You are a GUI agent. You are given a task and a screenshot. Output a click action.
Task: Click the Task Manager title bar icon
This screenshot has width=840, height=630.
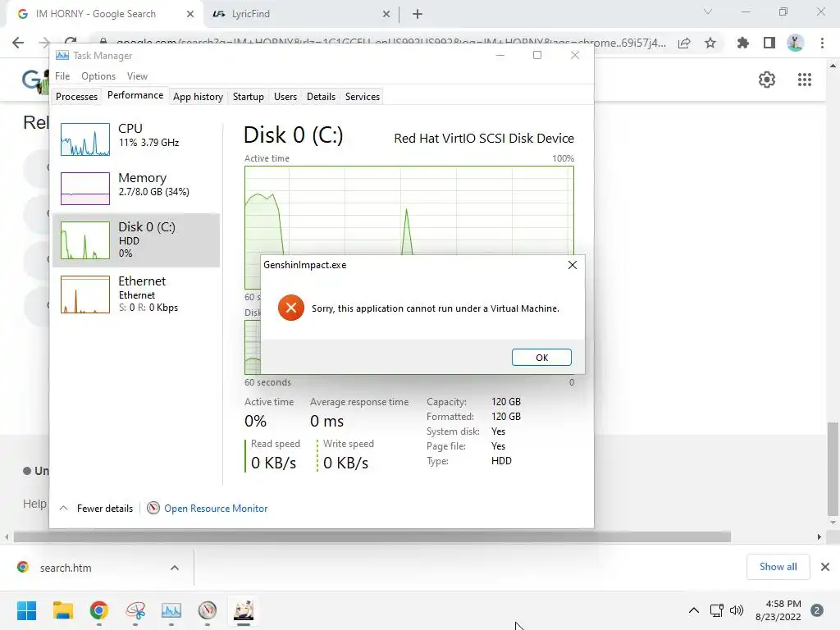pos(62,55)
